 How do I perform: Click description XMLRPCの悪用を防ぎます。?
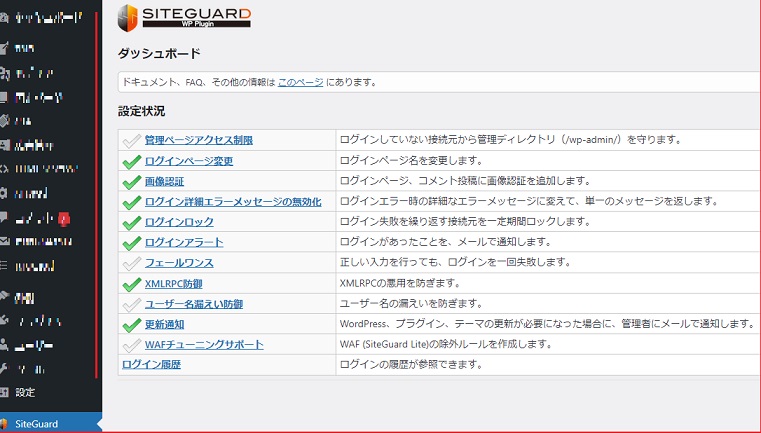tap(400, 283)
